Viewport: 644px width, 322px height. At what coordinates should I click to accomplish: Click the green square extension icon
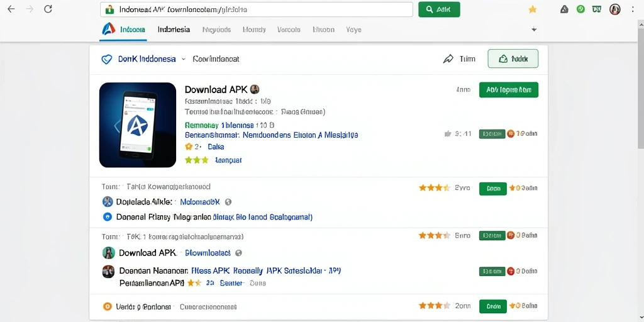pyautogui.click(x=597, y=9)
